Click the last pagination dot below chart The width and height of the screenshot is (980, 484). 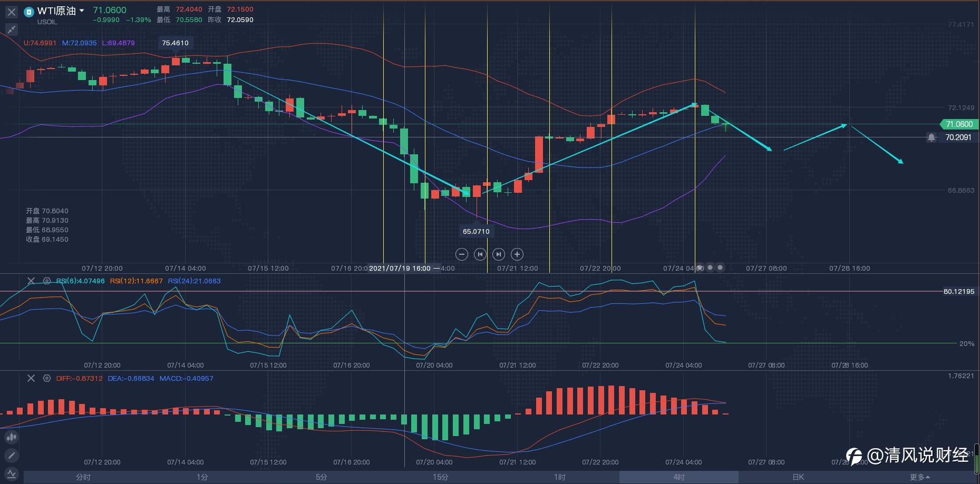pyautogui.click(x=720, y=268)
